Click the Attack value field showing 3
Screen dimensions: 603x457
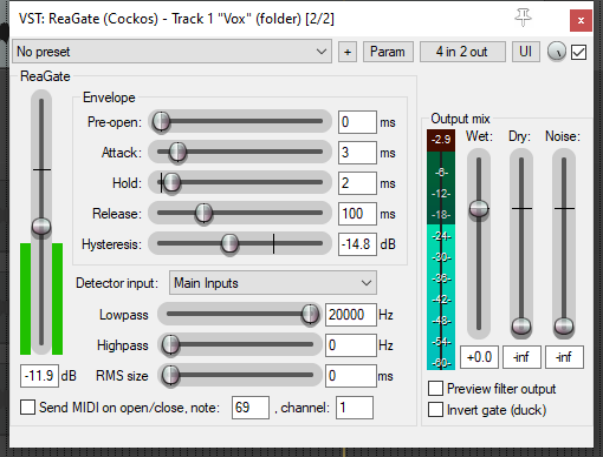[x=357, y=153]
